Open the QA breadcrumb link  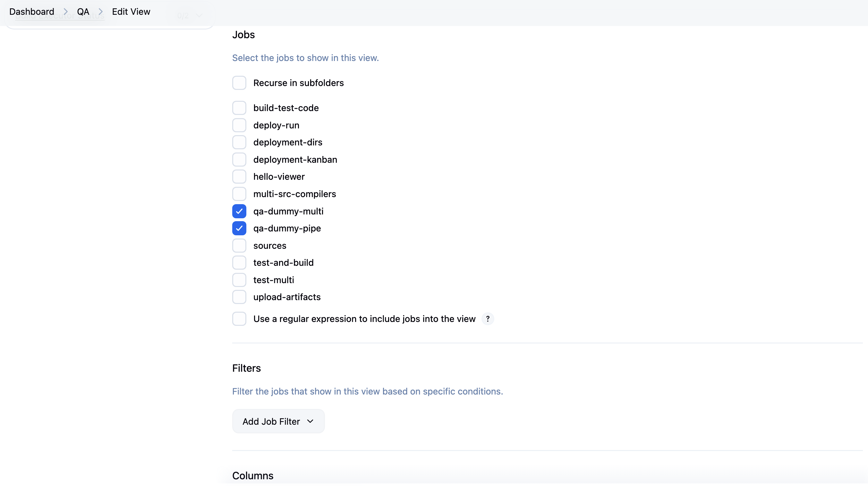(83, 12)
